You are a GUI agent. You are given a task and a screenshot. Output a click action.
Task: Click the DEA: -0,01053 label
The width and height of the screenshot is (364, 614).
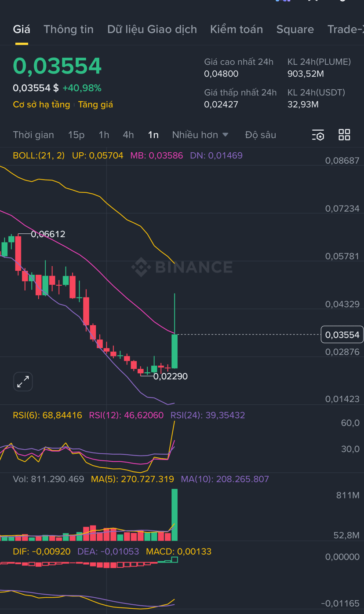click(108, 551)
